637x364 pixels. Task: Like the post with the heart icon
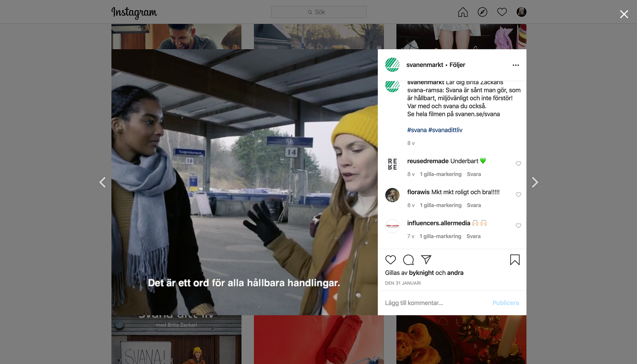390,260
